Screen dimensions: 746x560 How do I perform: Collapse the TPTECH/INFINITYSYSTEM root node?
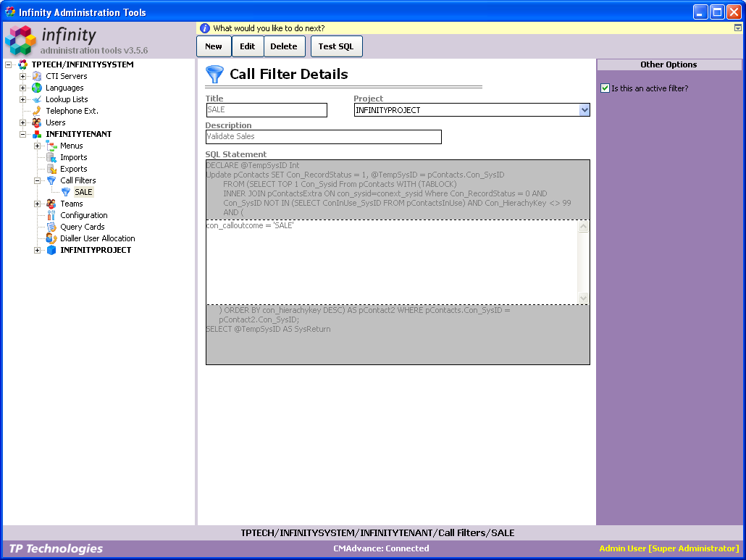coord(8,64)
